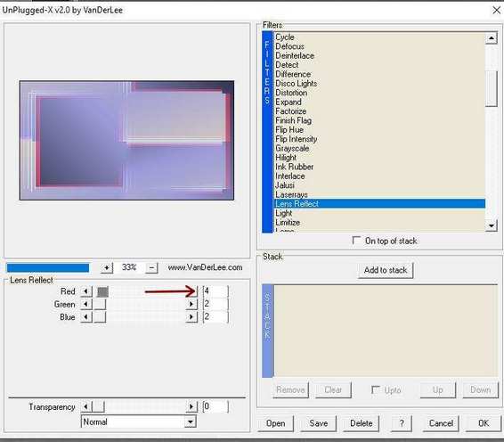Image resolution: width=504 pixels, height=442 pixels.
Task: Click the Down stack button
Action: click(x=481, y=390)
